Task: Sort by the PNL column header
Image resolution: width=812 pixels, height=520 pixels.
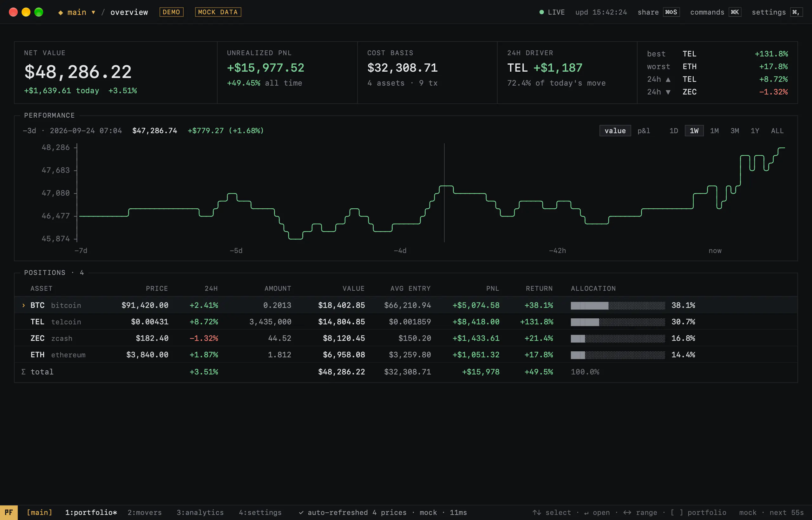Action: (x=493, y=288)
